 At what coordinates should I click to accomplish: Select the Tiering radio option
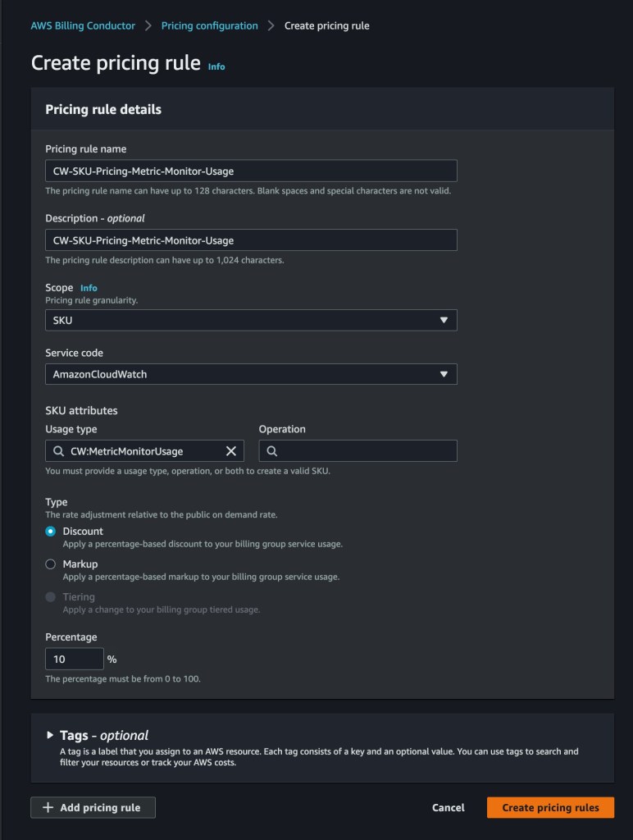click(51, 597)
